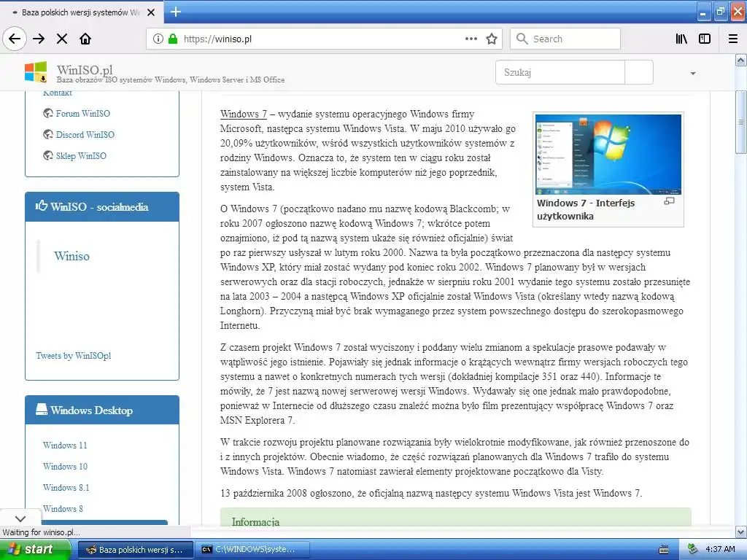The image size is (747, 560).
Task: Click the globe icon beside Discord WinISO
Action: point(47,134)
